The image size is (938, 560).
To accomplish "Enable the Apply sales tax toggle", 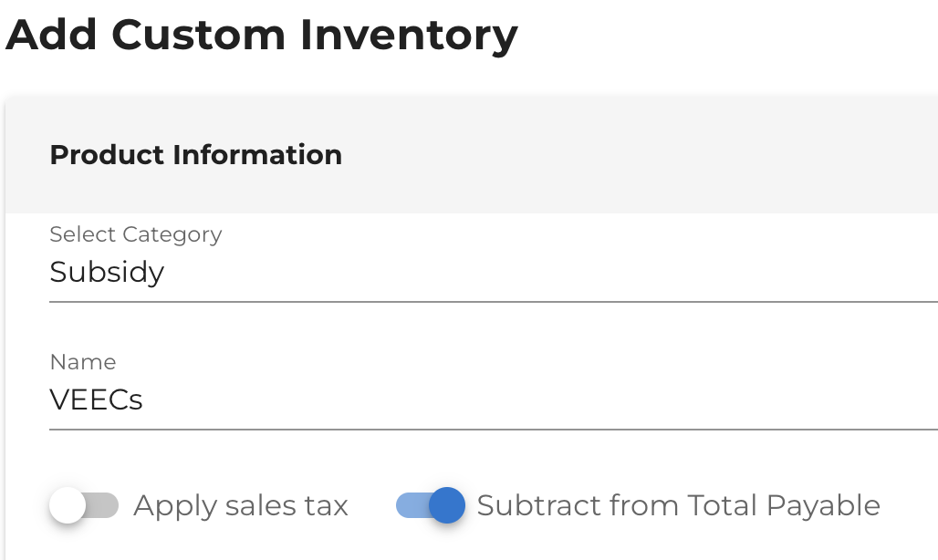I will pyautogui.click(x=84, y=505).
